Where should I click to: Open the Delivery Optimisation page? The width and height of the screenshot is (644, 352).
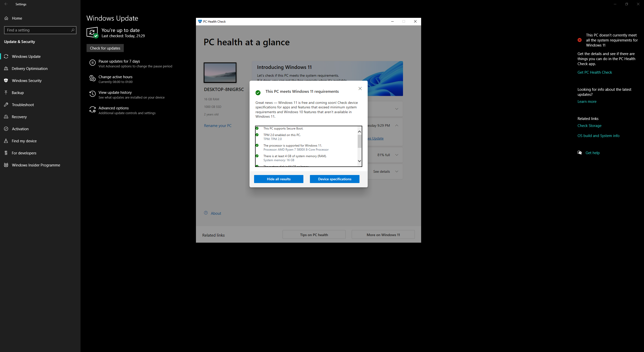(29, 68)
